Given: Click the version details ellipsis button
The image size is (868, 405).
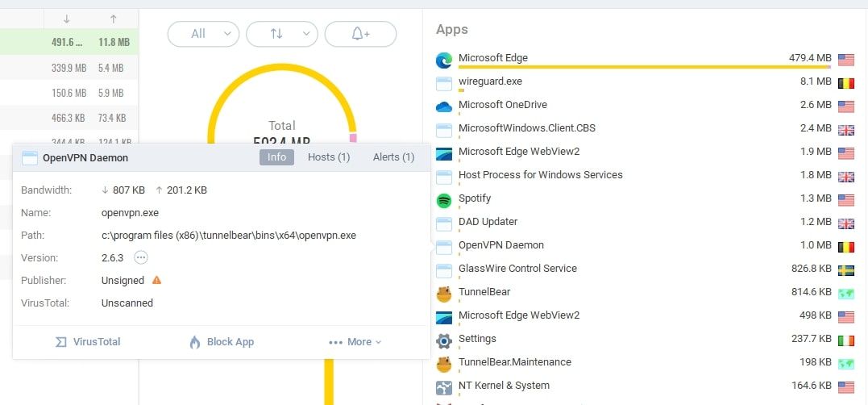Looking at the screenshot, I should click(x=141, y=257).
